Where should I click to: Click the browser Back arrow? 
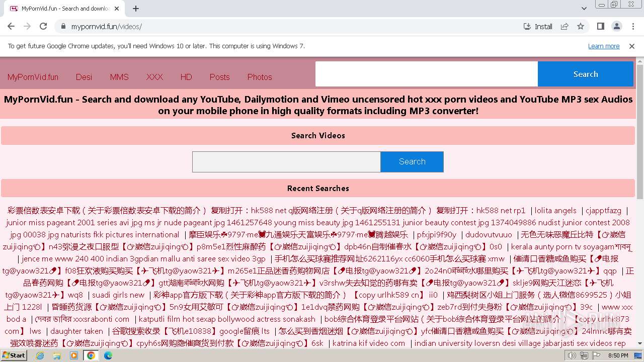[x=11, y=26]
